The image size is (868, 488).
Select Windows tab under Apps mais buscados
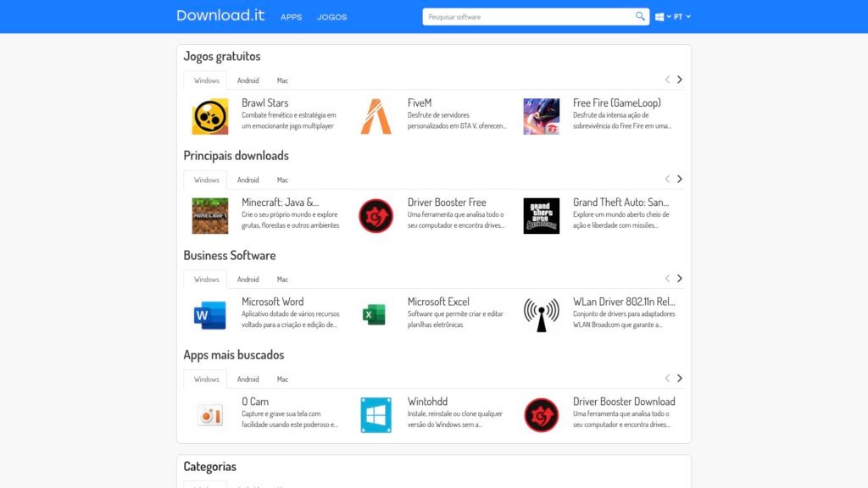pyautogui.click(x=207, y=380)
